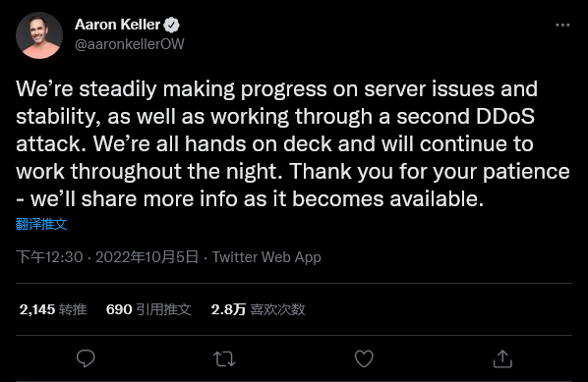Viewport: 588px width, 382px height.
Task: Click the word DDoS in tweet text
Action: point(505,117)
